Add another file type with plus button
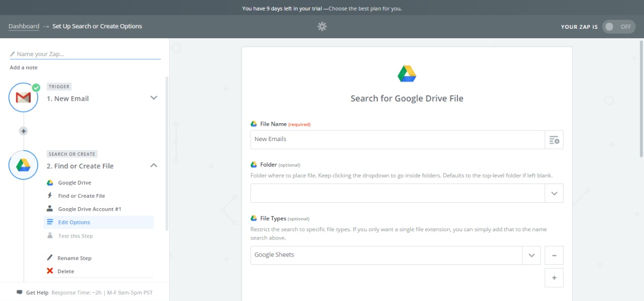This screenshot has width=644, height=301. (554, 278)
